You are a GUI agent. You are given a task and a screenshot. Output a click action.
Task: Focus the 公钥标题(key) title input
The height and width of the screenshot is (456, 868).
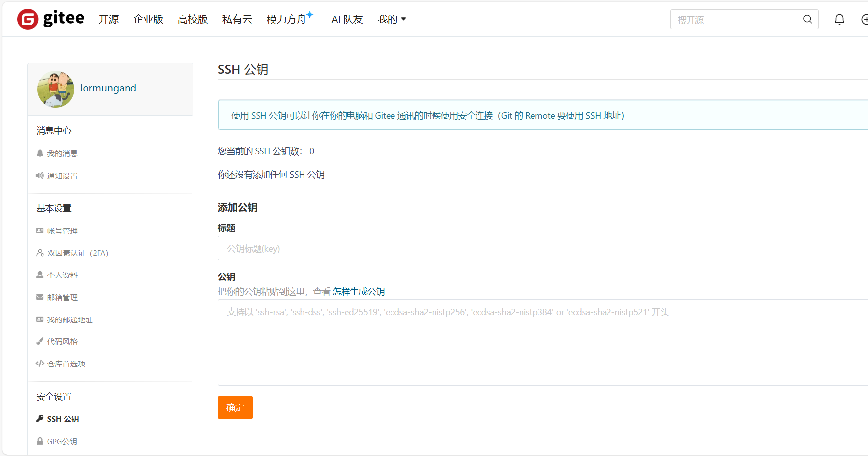click(x=543, y=248)
